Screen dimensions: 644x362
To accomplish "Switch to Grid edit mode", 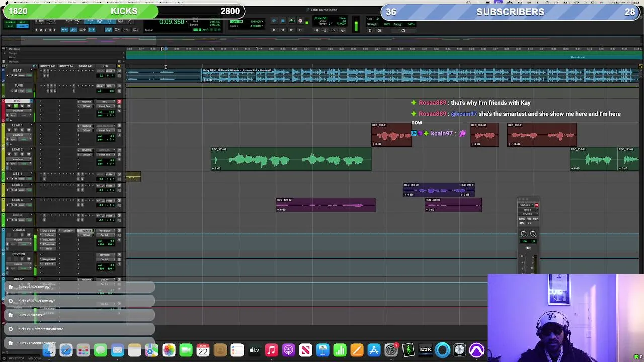I will coord(22,26).
